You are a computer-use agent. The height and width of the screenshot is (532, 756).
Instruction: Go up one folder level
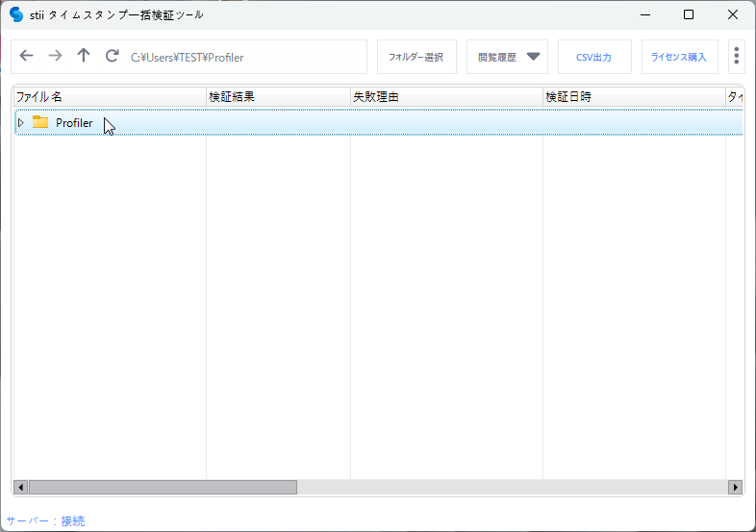click(x=84, y=57)
